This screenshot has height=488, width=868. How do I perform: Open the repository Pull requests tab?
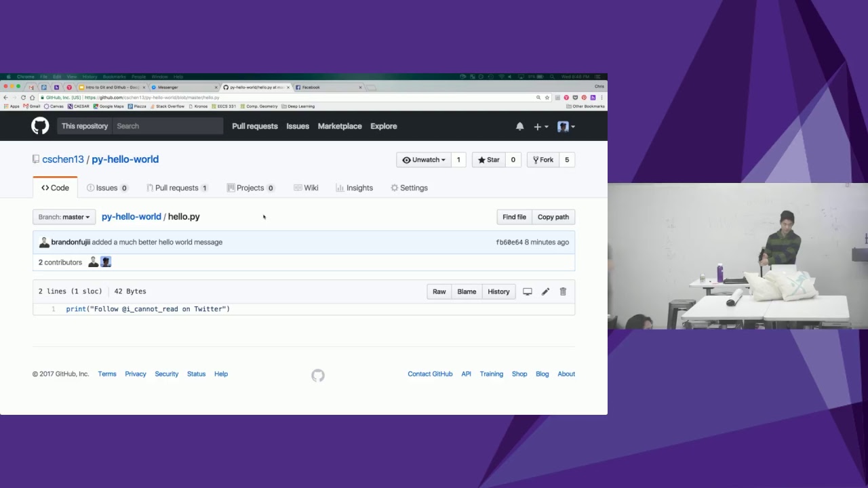pos(177,188)
